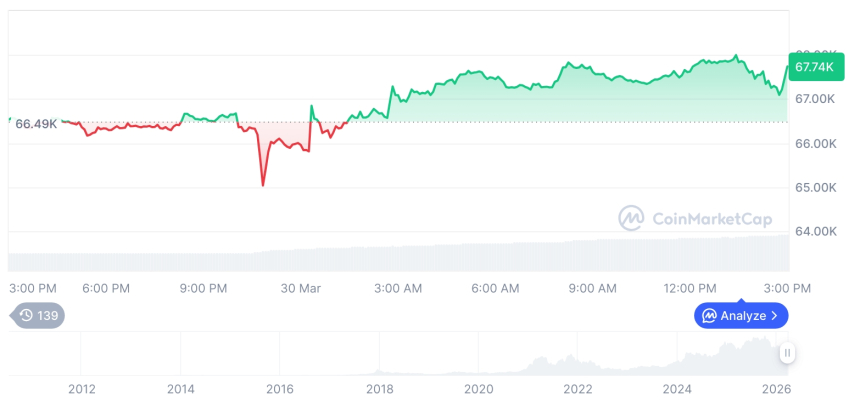Click the CoinMarketCap watermark text
This screenshot has width=860, height=401.
tap(710, 218)
